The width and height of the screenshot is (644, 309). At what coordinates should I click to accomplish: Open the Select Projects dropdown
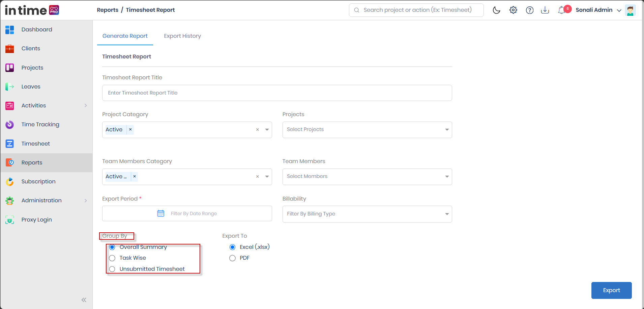[367, 130]
